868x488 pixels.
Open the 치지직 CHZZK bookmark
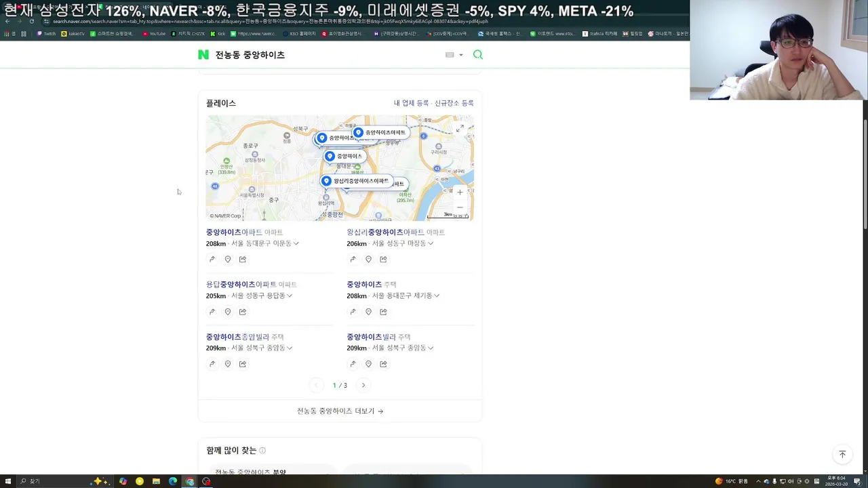[x=188, y=33]
